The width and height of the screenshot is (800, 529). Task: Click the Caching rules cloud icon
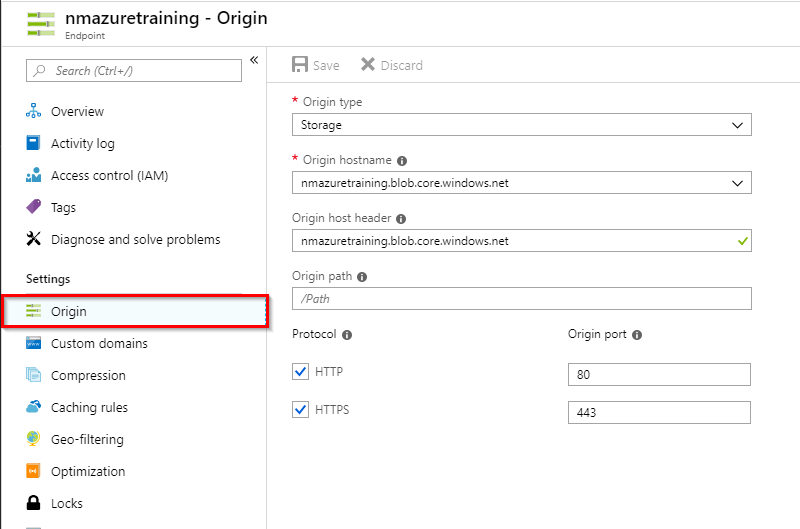(34, 408)
